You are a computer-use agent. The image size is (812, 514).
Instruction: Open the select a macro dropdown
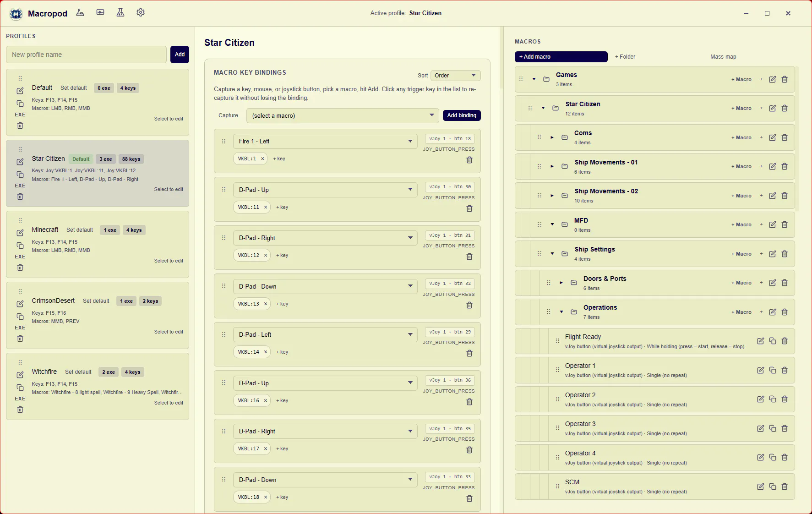pyautogui.click(x=343, y=115)
